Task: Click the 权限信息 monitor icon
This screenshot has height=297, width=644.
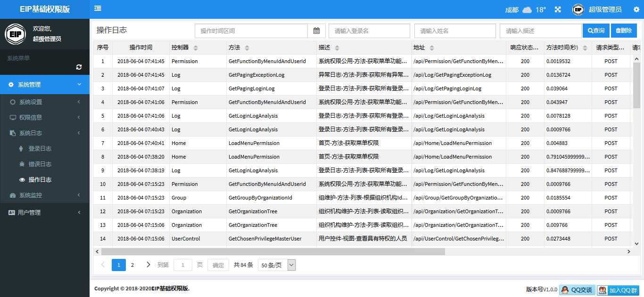Action: click(x=13, y=118)
